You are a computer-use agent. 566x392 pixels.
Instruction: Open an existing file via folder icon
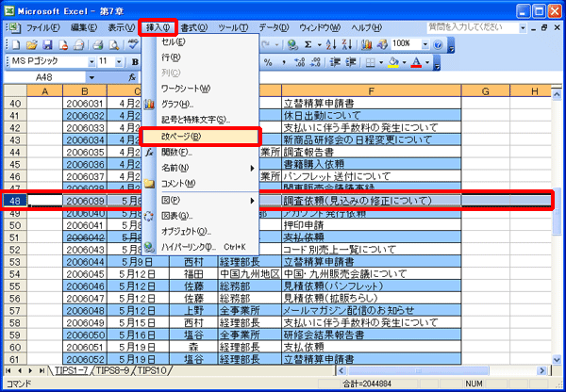pos(32,44)
